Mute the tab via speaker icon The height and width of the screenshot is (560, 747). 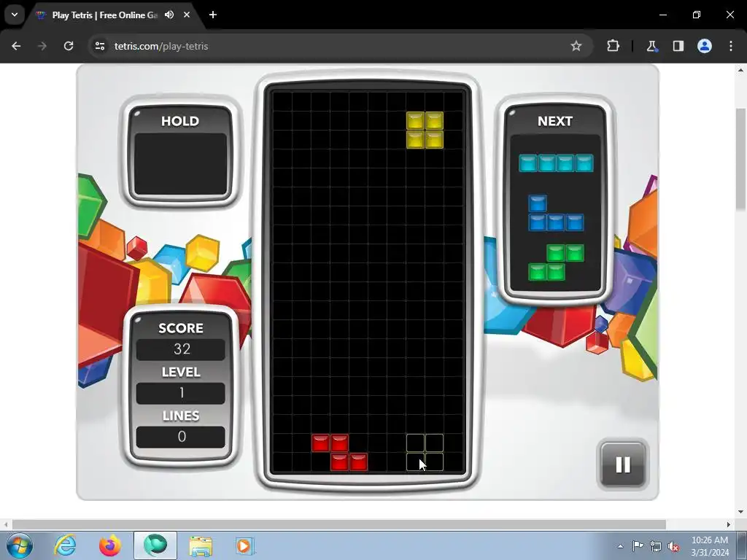click(x=169, y=15)
